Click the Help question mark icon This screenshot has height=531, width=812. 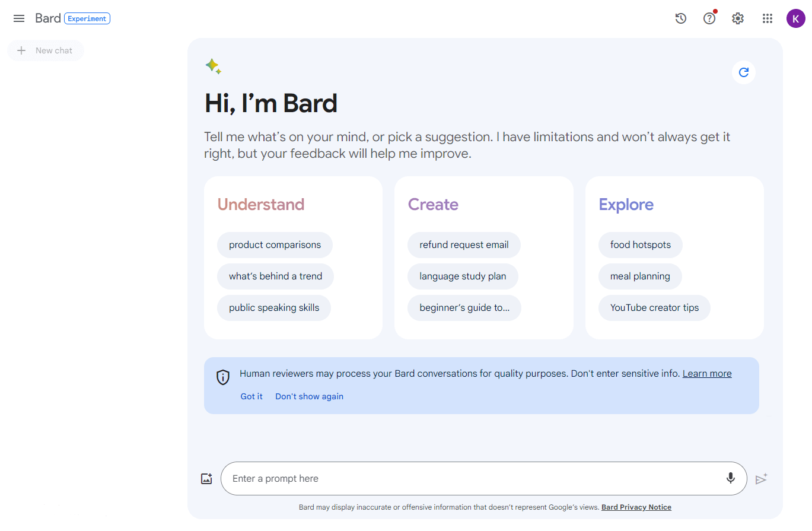[x=709, y=18]
